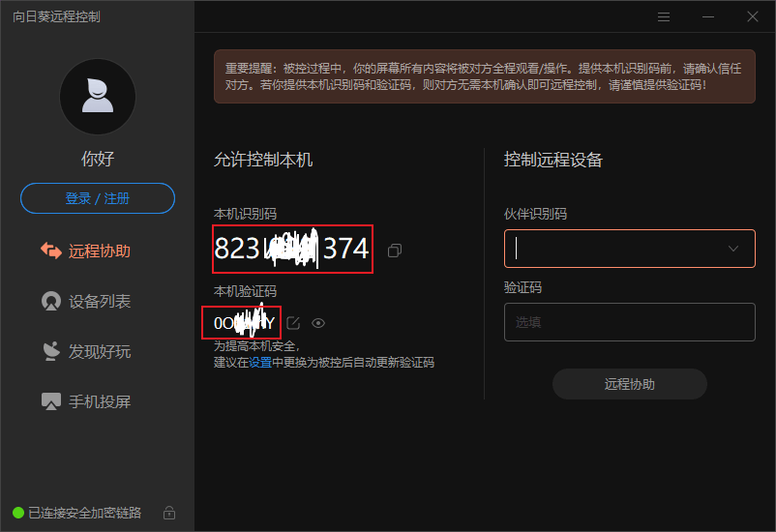The image size is (776, 532).
Task: Select 远程协助 in the sidebar
Action: click(x=86, y=251)
